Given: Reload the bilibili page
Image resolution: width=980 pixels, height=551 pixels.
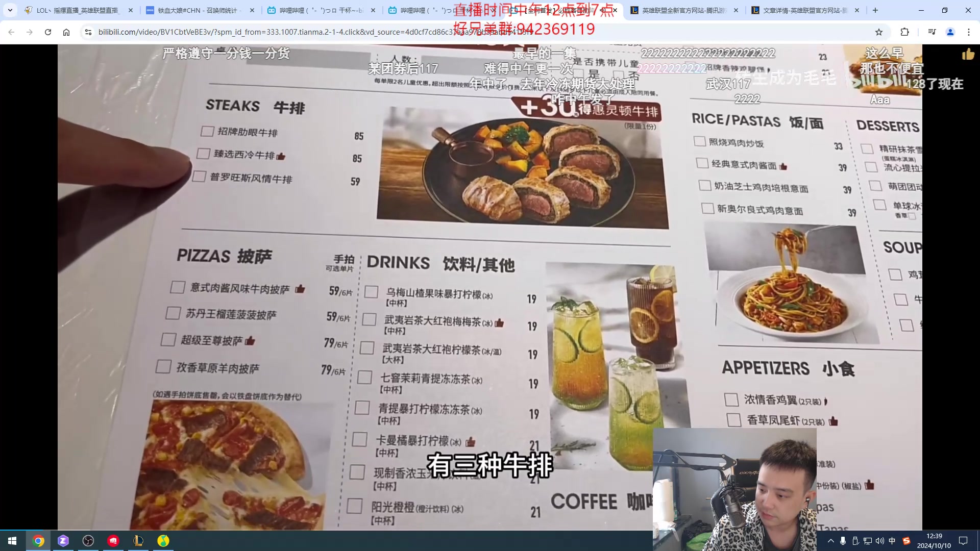Looking at the screenshot, I should pyautogui.click(x=48, y=32).
